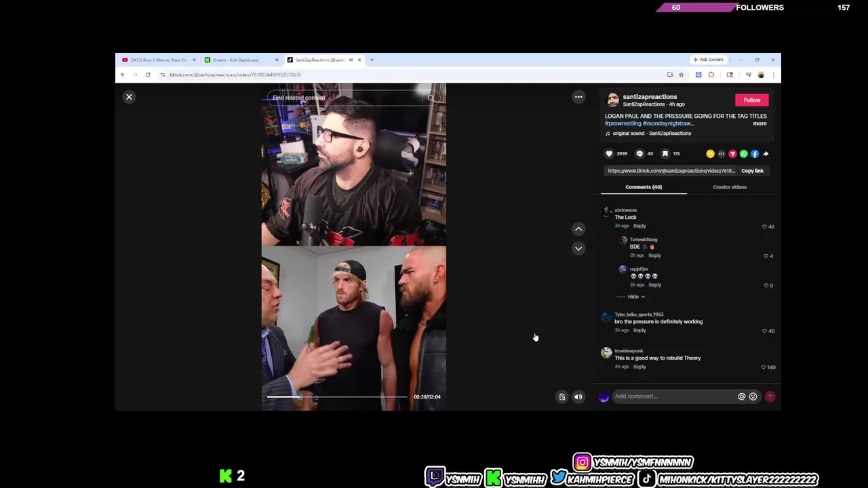Share the video to Facebook
Viewport: 868px width, 488px height.
point(755,154)
